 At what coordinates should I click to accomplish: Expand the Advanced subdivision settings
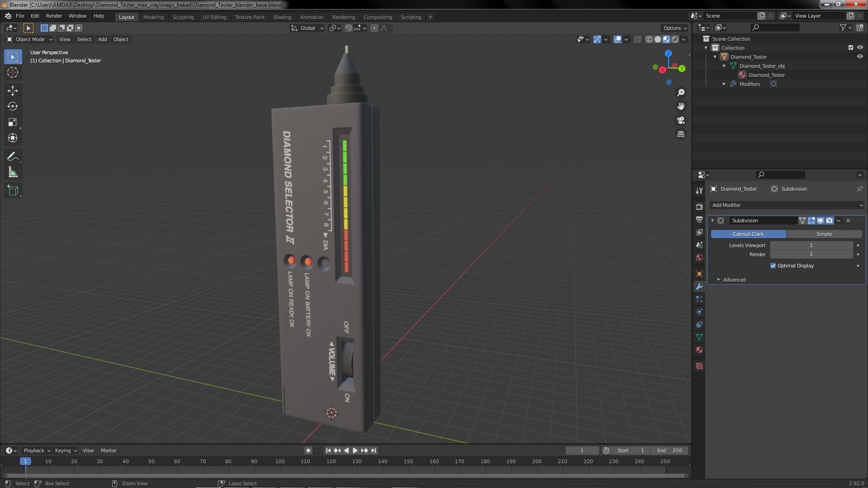[x=734, y=280]
